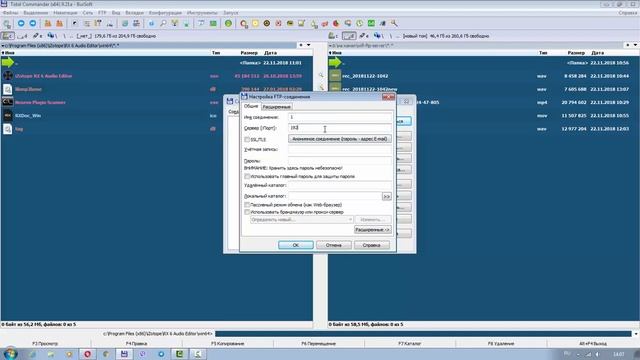Click the 'Расширенные ->' button

click(x=373, y=230)
